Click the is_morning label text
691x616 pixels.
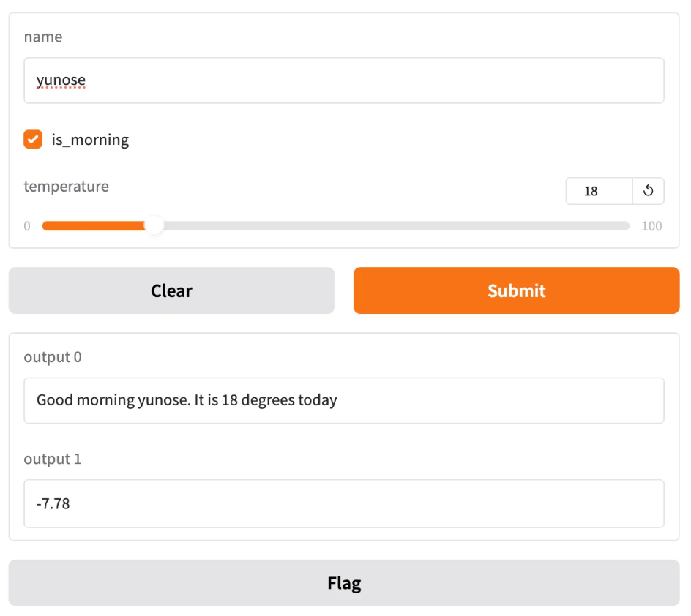tap(90, 140)
